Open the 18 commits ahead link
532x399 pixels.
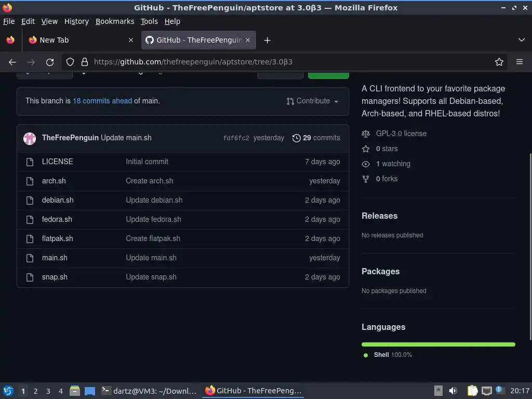click(x=102, y=101)
